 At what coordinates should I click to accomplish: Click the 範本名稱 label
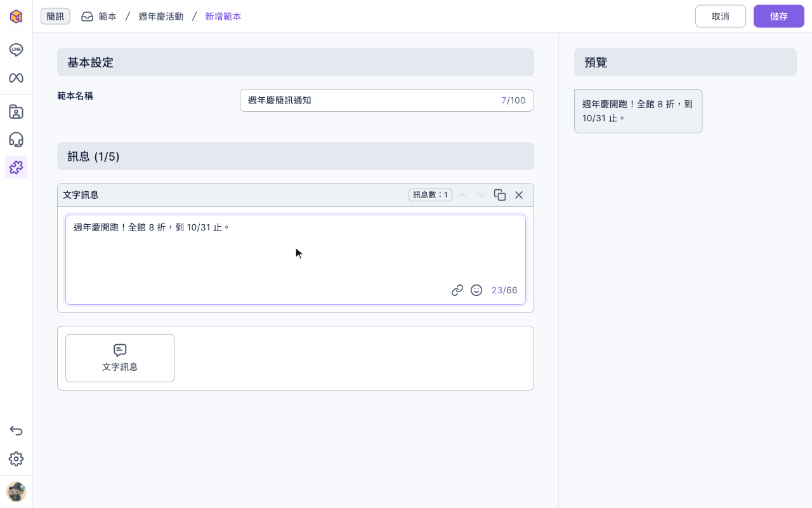pos(75,96)
